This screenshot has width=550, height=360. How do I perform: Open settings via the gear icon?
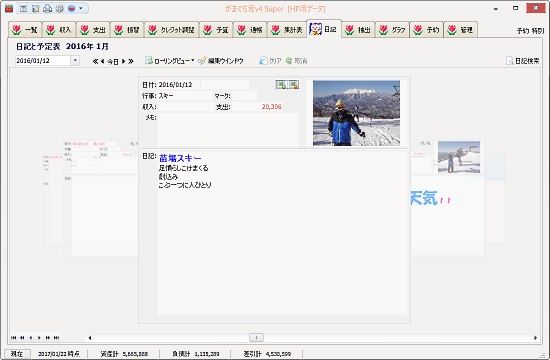click(x=60, y=8)
